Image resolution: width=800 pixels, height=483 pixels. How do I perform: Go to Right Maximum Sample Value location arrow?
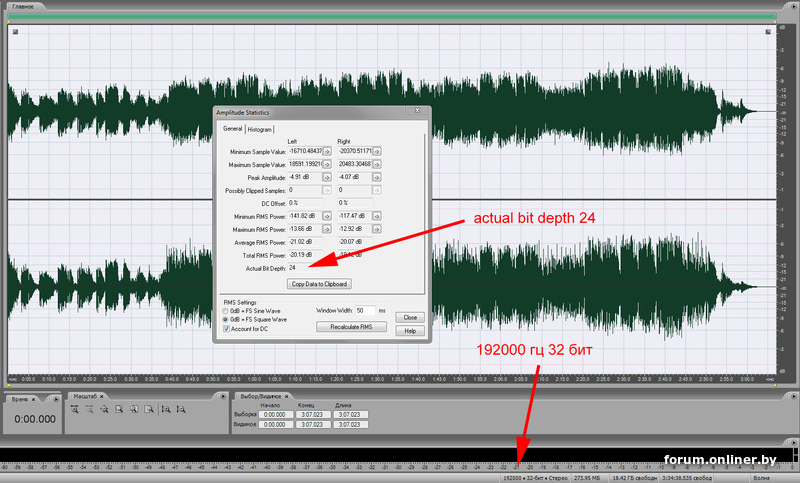pos(377,164)
